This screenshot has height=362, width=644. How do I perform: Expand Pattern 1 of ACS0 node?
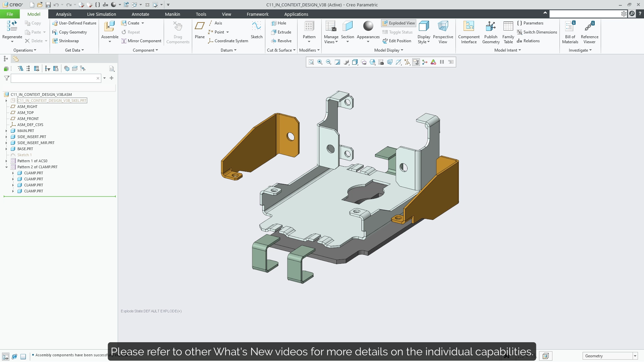(x=6, y=161)
